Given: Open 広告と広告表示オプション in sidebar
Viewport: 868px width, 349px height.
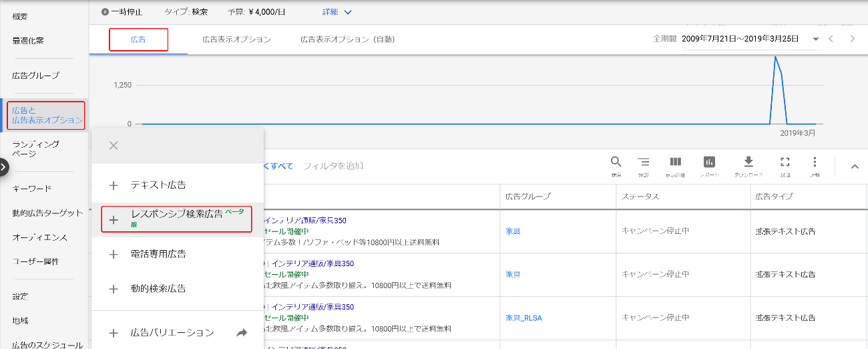Looking at the screenshot, I should [x=47, y=115].
